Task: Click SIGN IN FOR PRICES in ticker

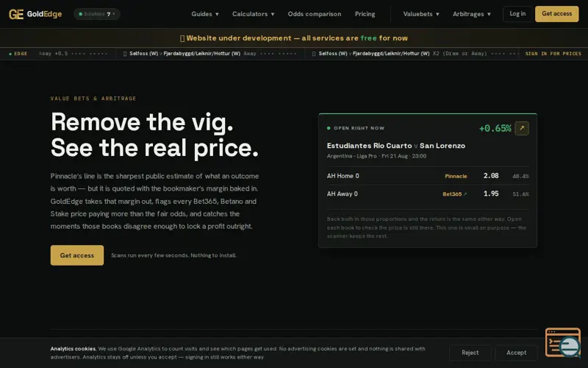Action: (553, 54)
